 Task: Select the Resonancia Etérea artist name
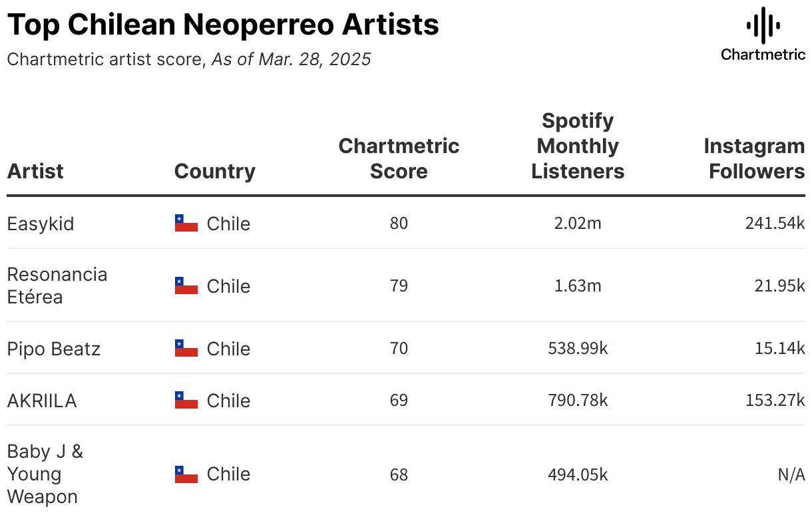tap(57, 285)
